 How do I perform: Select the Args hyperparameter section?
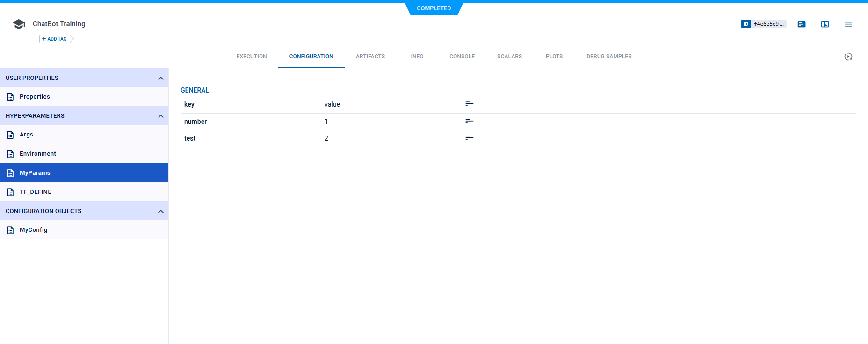(x=26, y=135)
